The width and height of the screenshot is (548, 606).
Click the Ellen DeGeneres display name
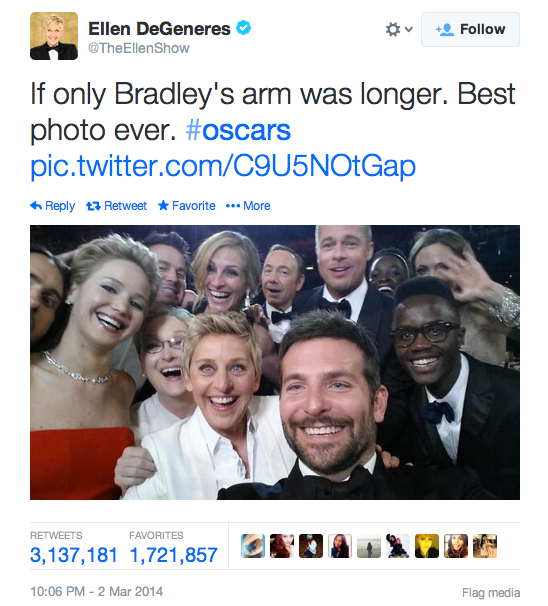159,29
